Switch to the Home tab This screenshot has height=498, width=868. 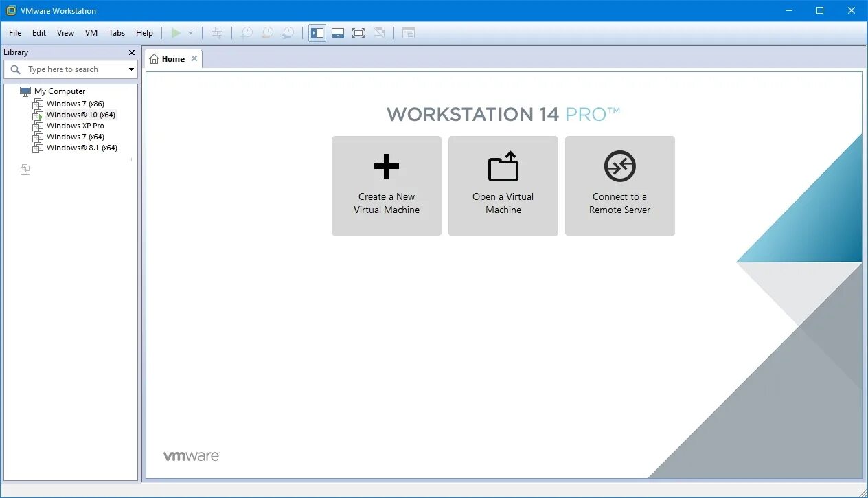pyautogui.click(x=172, y=58)
